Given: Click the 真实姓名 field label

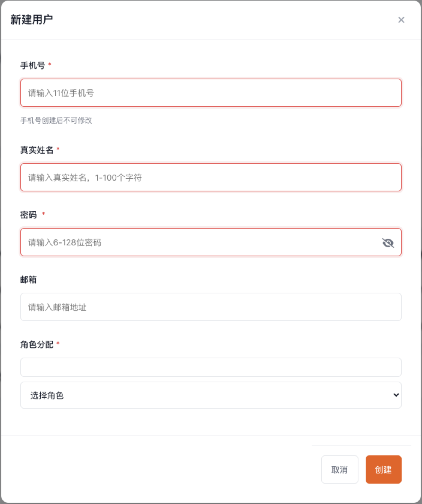Looking at the screenshot, I should tap(37, 150).
